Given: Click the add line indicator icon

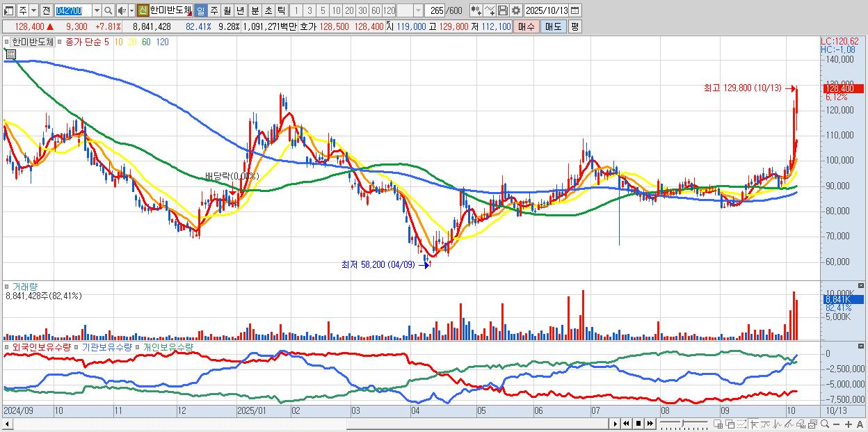Looking at the screenshot, I should (x=490, y=10).
